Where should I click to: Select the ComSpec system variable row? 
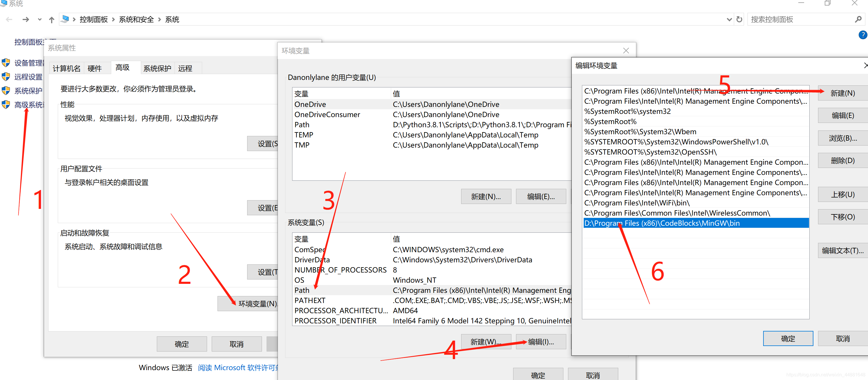[x=433, y=250]
